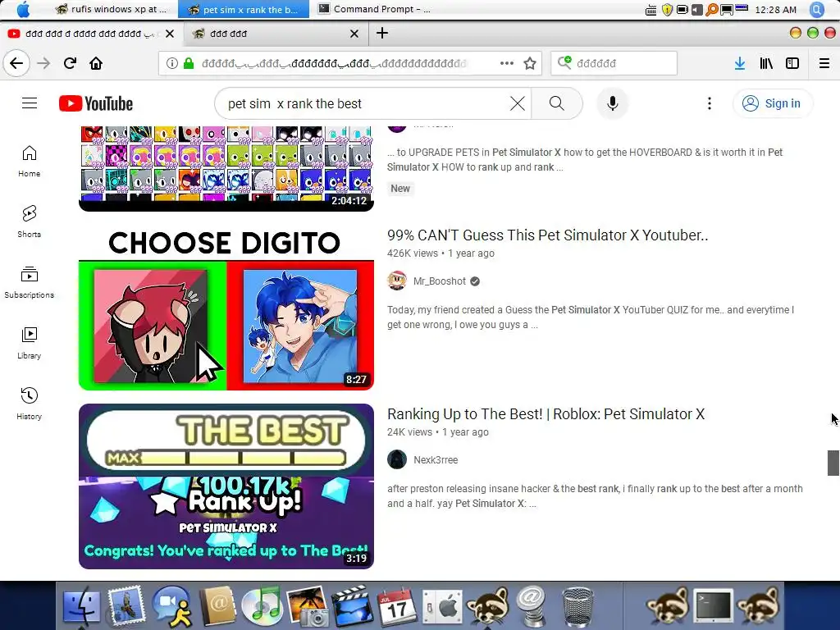Open Home in the YouTube sidebar
Viewport: 840px width, 630px height.
pos(29,162)
